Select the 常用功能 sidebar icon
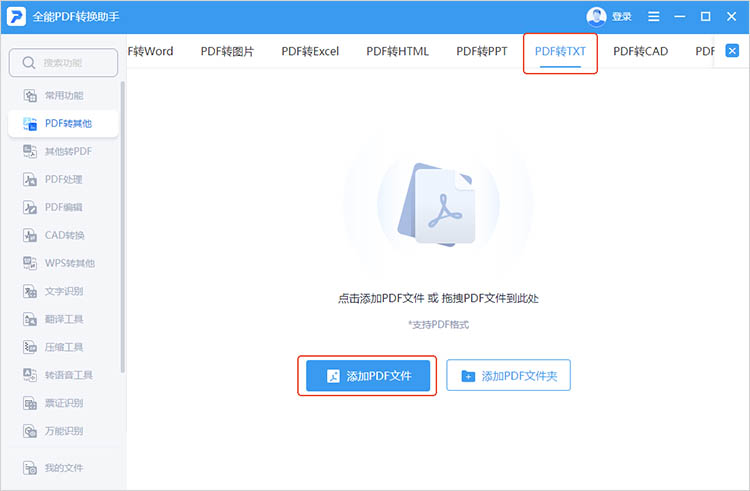The image size is (750, 491). coord(30,96)
